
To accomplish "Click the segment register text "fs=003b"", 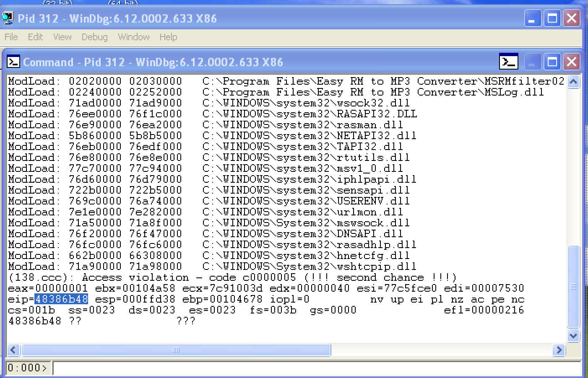I will (x=273, y=310).
